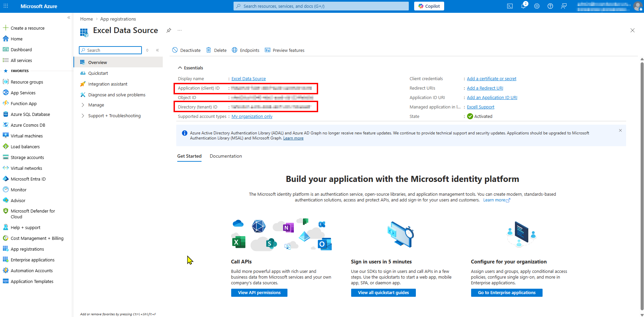The image size is (644, 317).
Task: Open Endpoints from the toolbar
Action: click(x=246, y=50)
